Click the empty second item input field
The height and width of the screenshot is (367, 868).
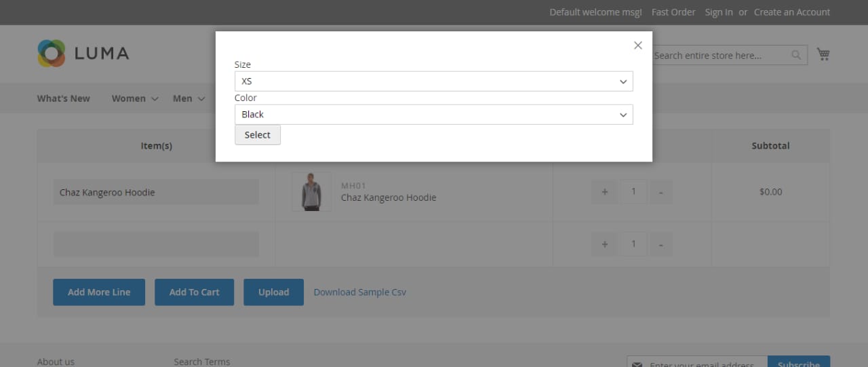point(156,244)
